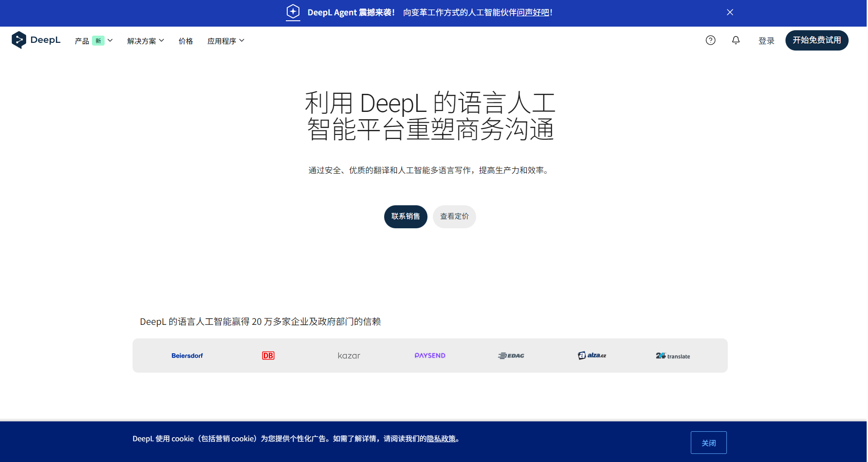Click the DB company logo

268,356
